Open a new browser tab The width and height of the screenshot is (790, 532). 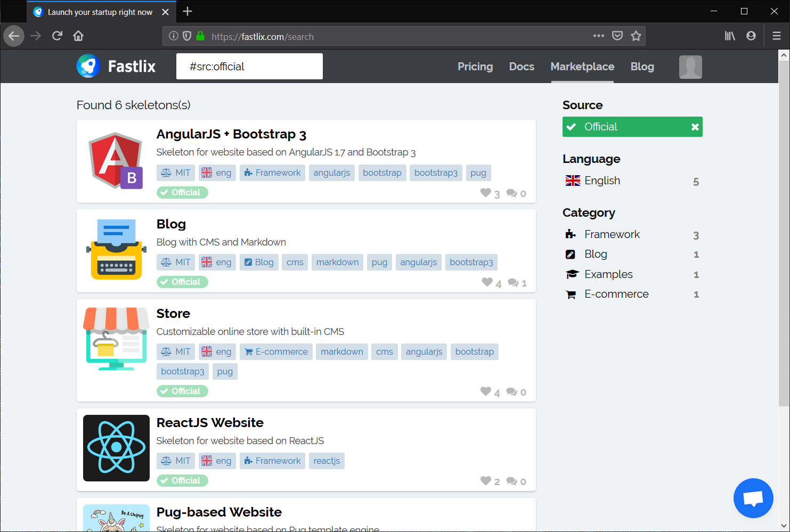[x=188, y=12]
